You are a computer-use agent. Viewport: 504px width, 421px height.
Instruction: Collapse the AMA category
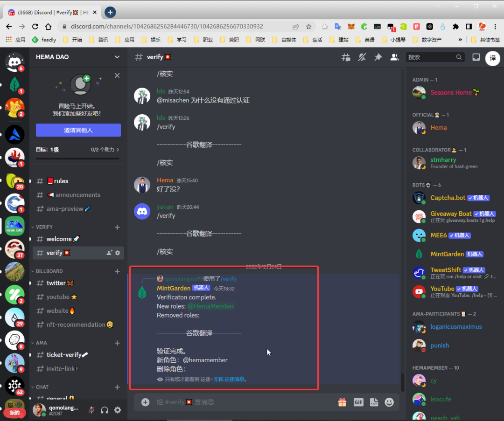[x=39, y=343]
